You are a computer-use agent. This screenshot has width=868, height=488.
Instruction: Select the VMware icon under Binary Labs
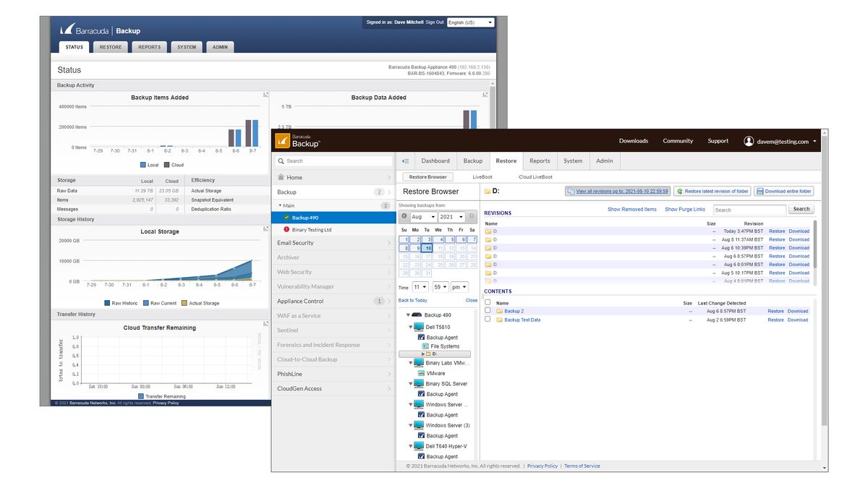(422, 373)
